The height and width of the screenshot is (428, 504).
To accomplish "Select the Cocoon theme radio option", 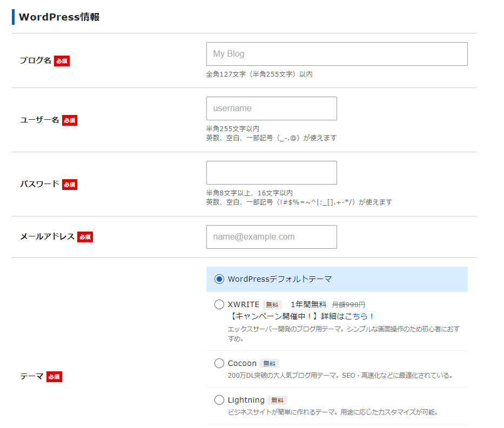I will pyautogui.click(x=219, y=363).
